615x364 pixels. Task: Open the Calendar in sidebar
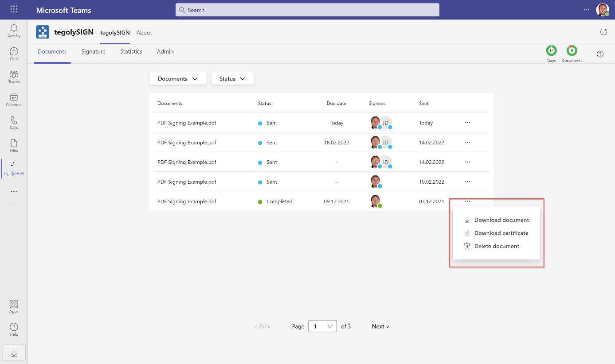[x=14, y=100]
